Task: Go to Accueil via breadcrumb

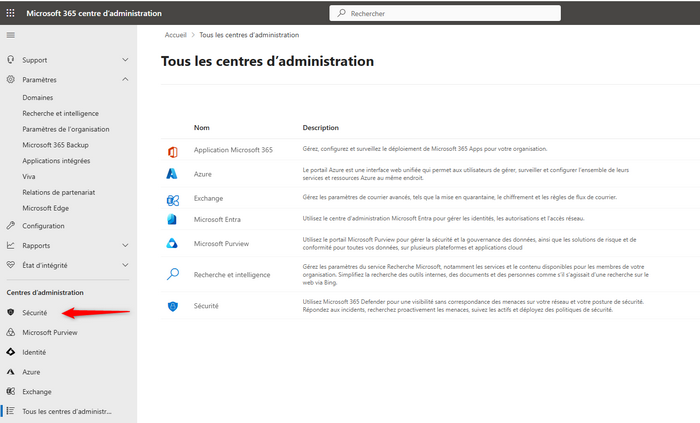Action: pyautogui.click(x=175, y=35)
